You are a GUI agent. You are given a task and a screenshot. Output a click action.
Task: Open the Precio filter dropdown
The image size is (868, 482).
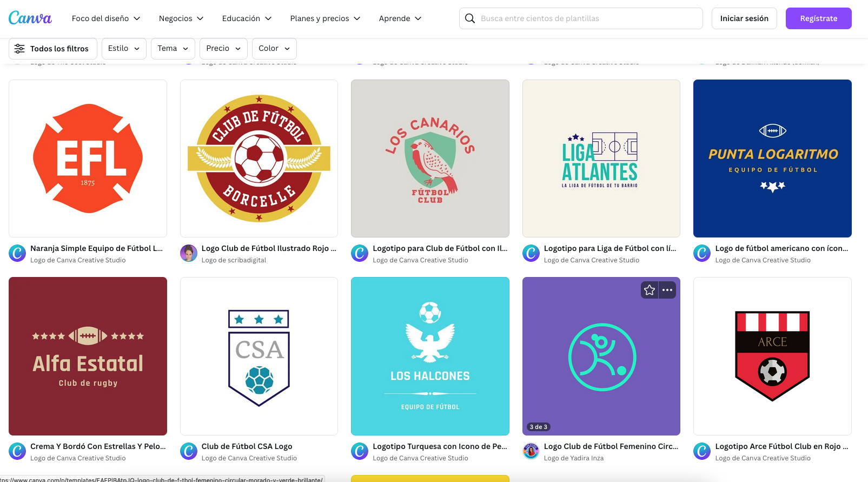pos(223,49)
